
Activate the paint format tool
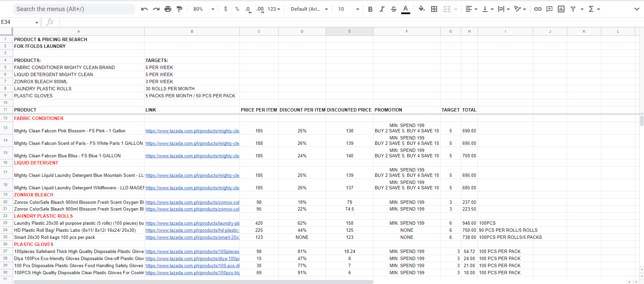(x=180, y=9)
